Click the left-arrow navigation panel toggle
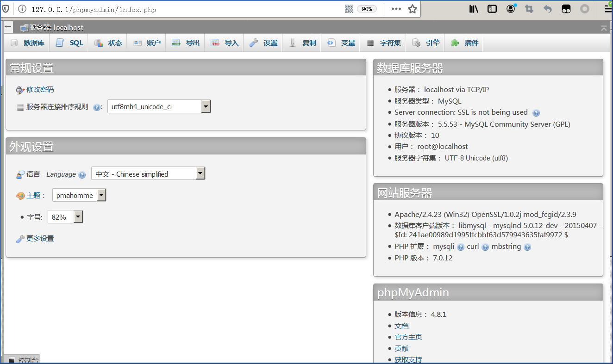The image size is (613, 364). [8, 27]
